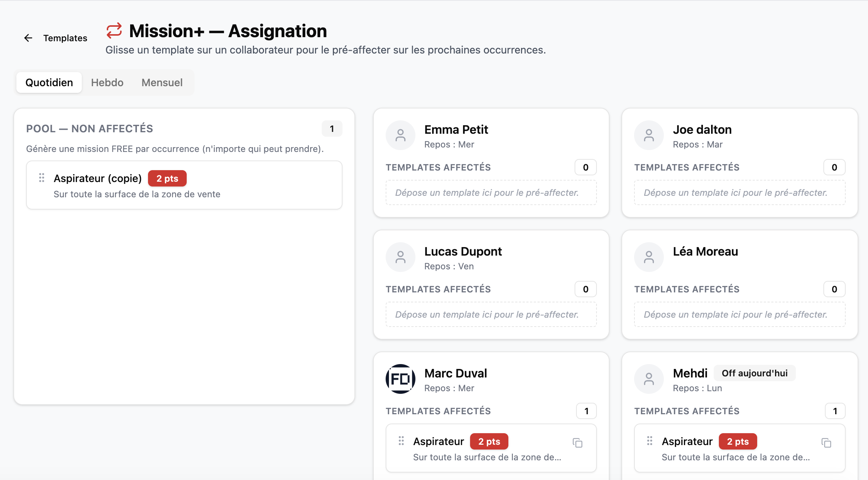
Task: Click Mehdi's Off aujourd'hui badge
Action: tap(755, 373)
